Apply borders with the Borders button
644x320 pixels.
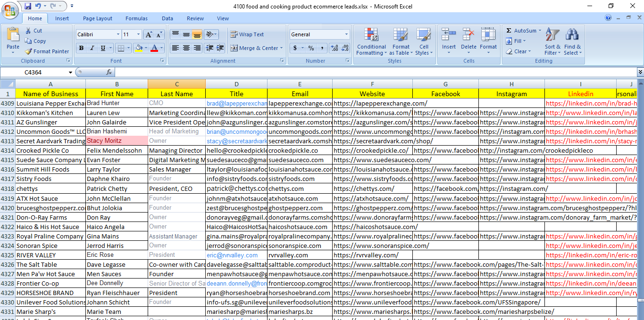click(121, 48)
